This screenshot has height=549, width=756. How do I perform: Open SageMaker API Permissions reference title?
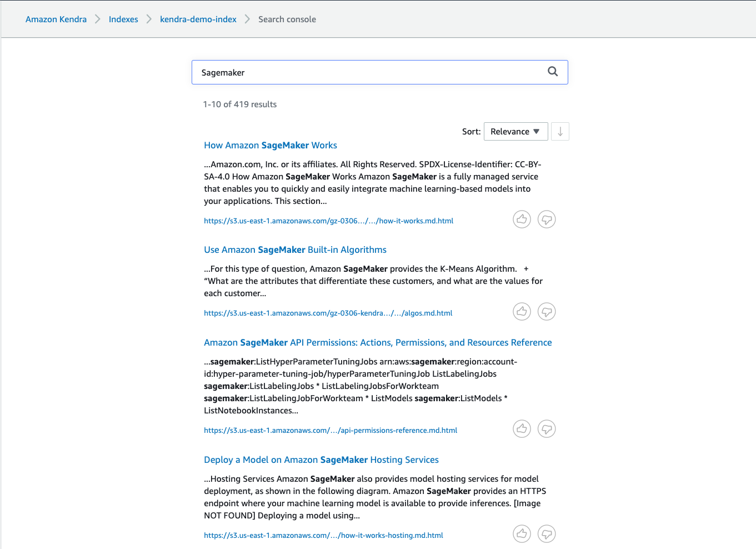[378, 342]
